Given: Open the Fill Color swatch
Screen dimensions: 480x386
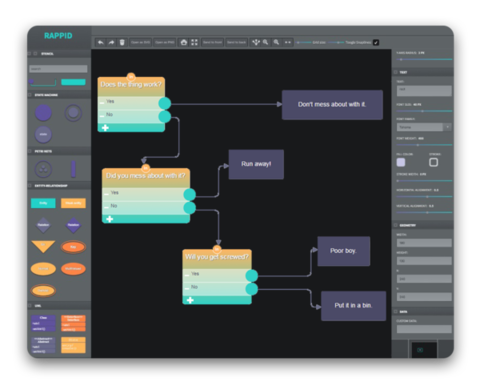Looking at the screenshot, I should click(401, 162).
